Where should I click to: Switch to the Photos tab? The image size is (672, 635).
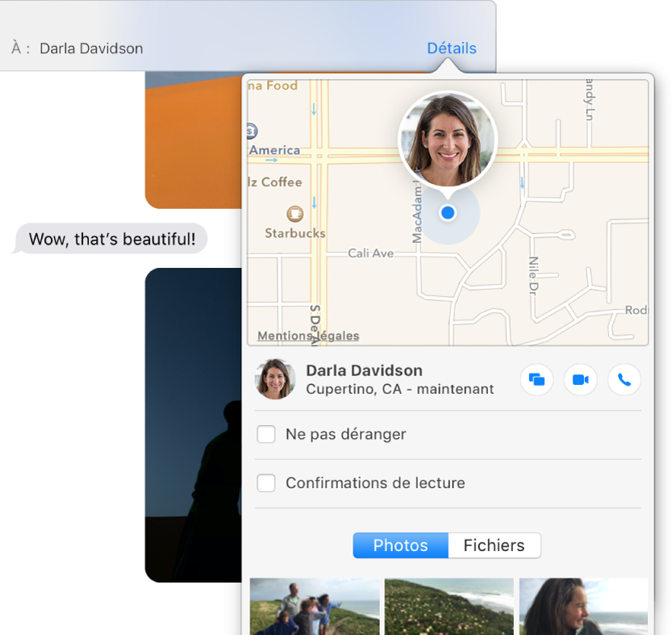click(x=400, y=545)
